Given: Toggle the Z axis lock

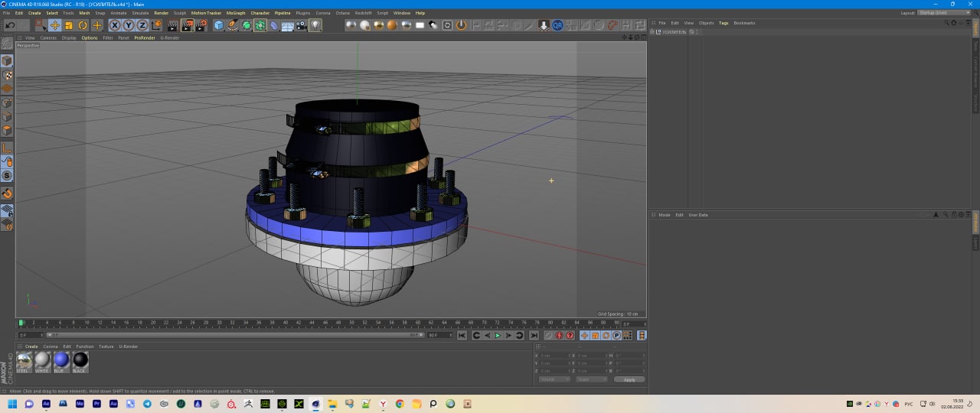Looking at the screenshot, I should [x=142, y=25].
